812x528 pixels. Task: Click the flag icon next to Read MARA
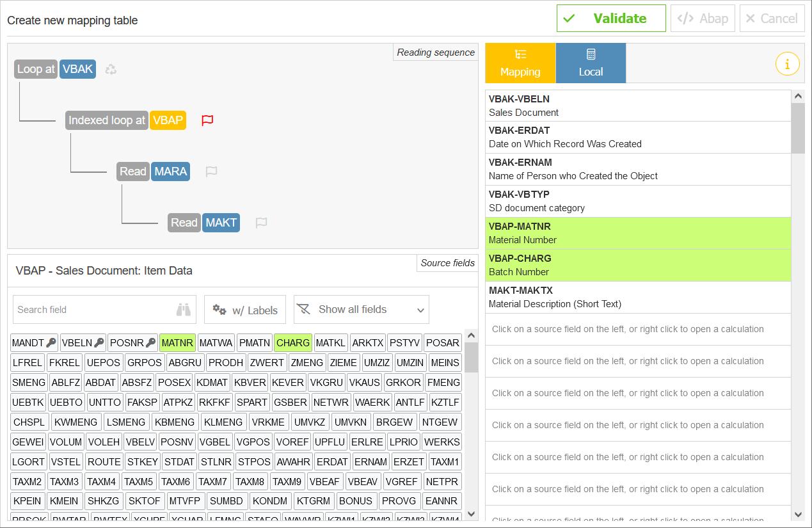pyautogui.click(x=211, y=172)
